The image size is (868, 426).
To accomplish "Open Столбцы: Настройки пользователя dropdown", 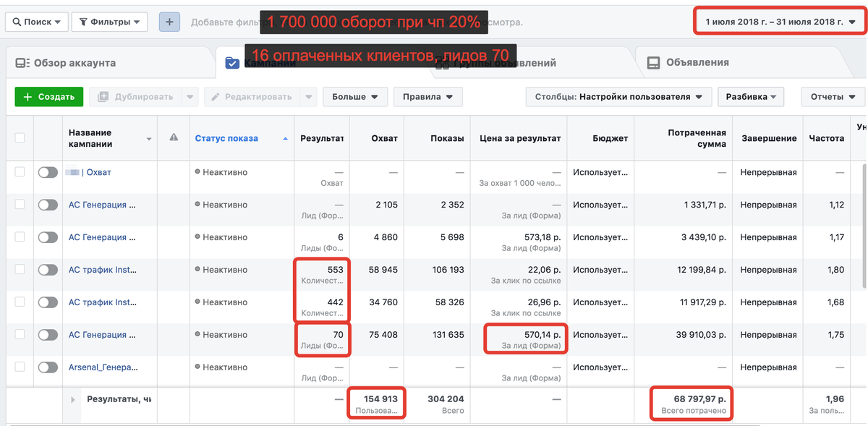I will [x=618, y=97].
